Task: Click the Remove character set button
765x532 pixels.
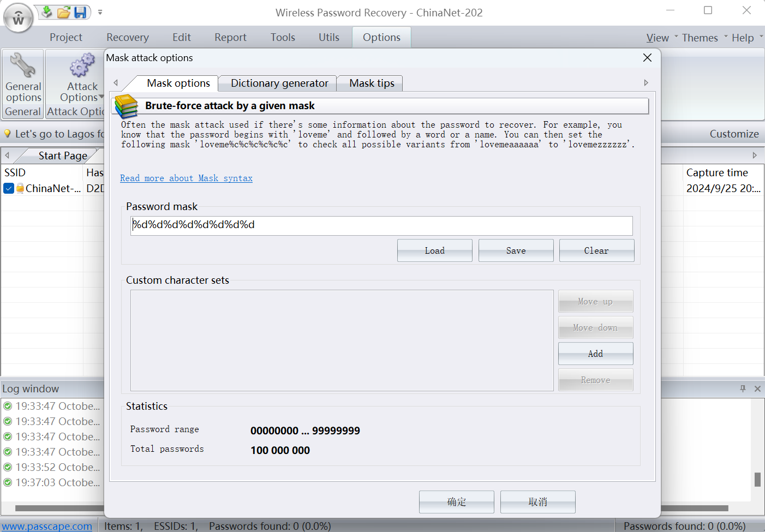Action: (595, 380)
